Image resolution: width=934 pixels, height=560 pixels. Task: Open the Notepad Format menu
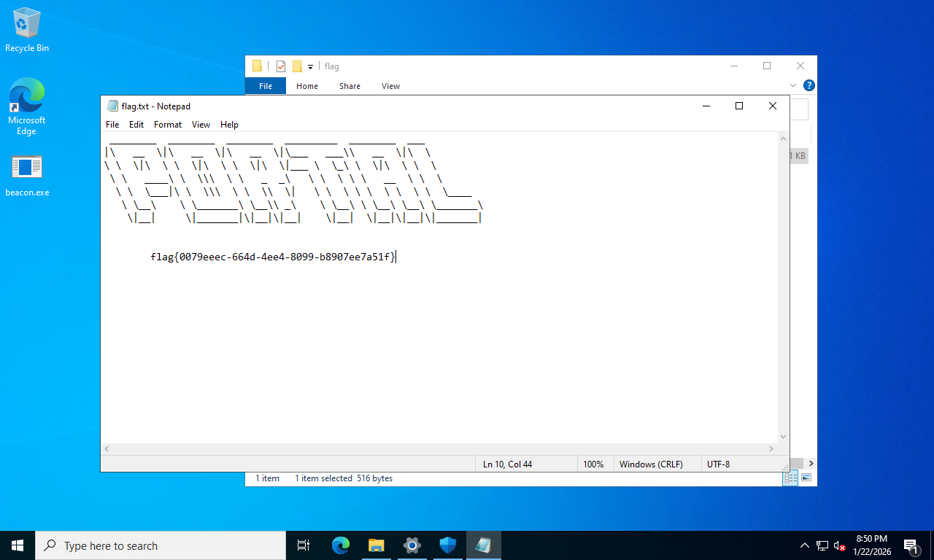click(168, 125)
